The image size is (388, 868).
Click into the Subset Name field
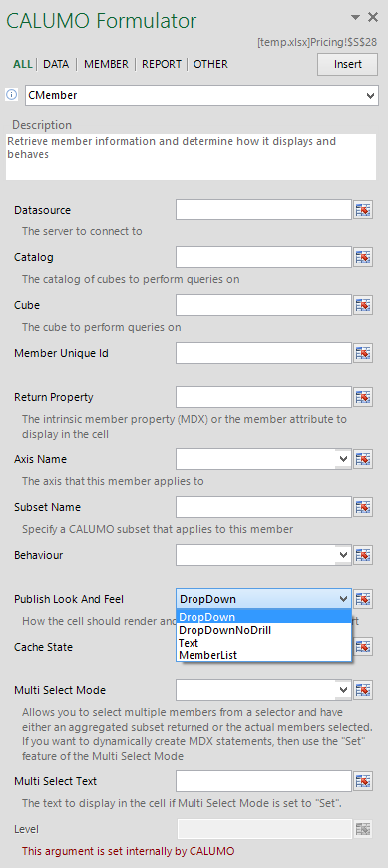[263, 507]
